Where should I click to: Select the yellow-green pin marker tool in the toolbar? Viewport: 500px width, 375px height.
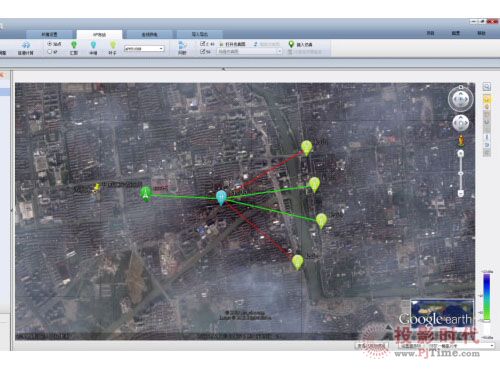[113, 45]
